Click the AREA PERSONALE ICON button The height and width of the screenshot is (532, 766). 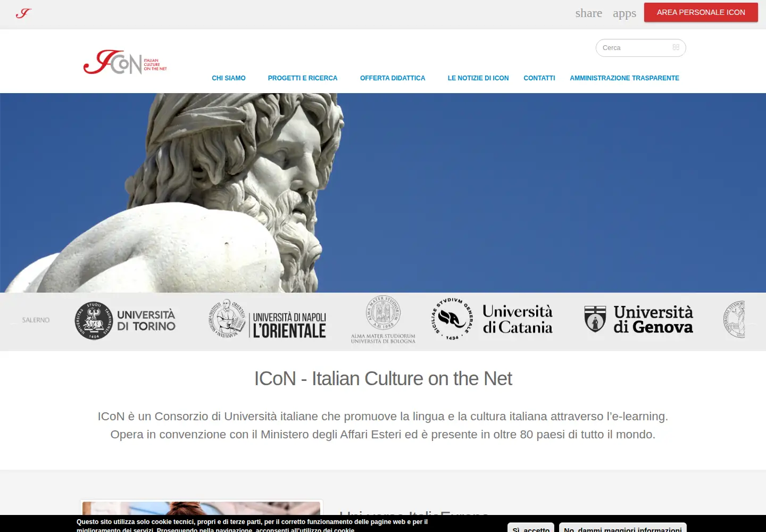(x=701, y=12)
